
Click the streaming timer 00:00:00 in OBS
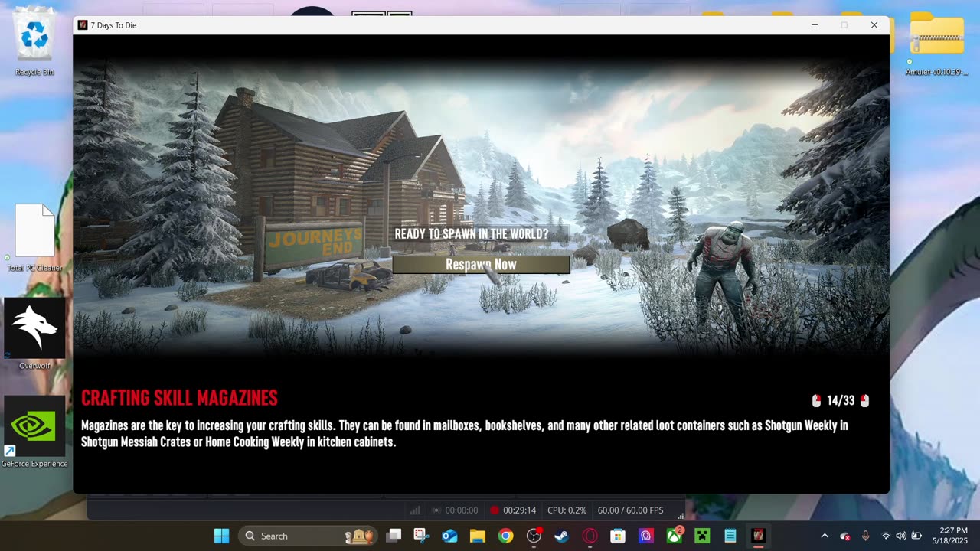click(461, 510)
